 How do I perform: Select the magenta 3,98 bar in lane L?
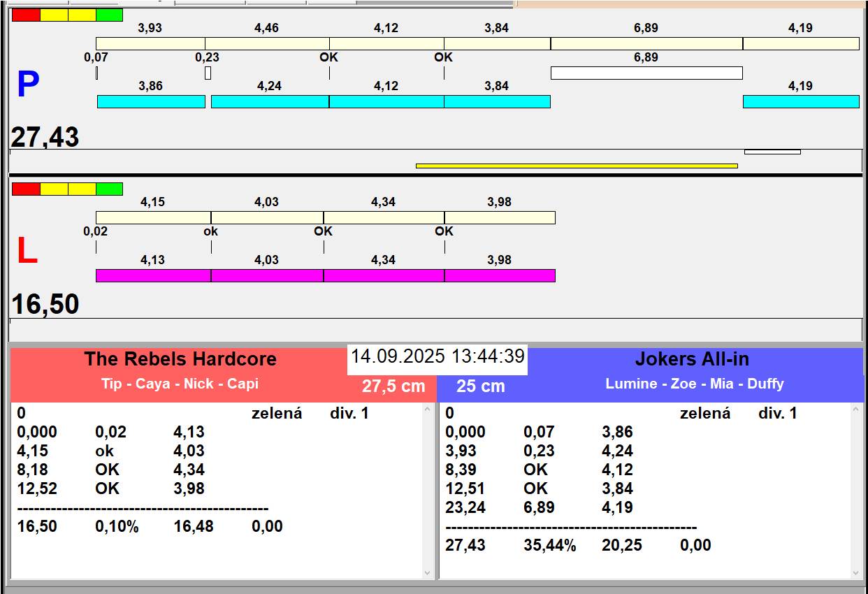(x=500, y=275)
